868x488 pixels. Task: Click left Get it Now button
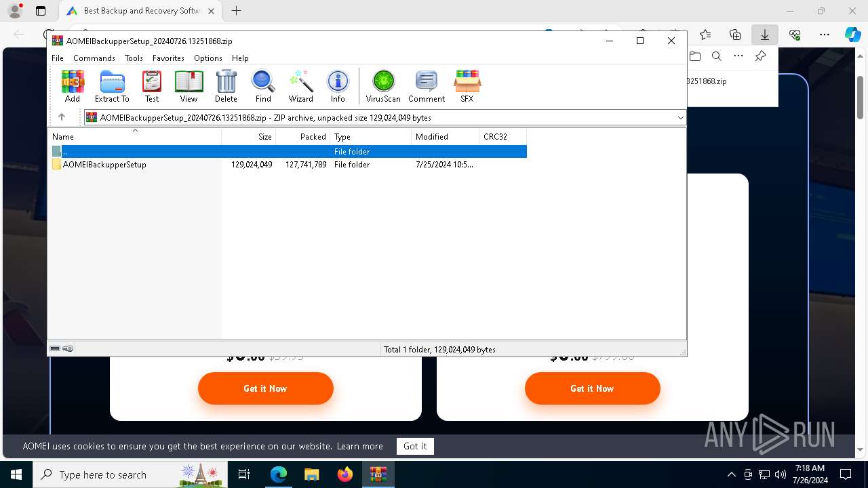pos(266,388)
